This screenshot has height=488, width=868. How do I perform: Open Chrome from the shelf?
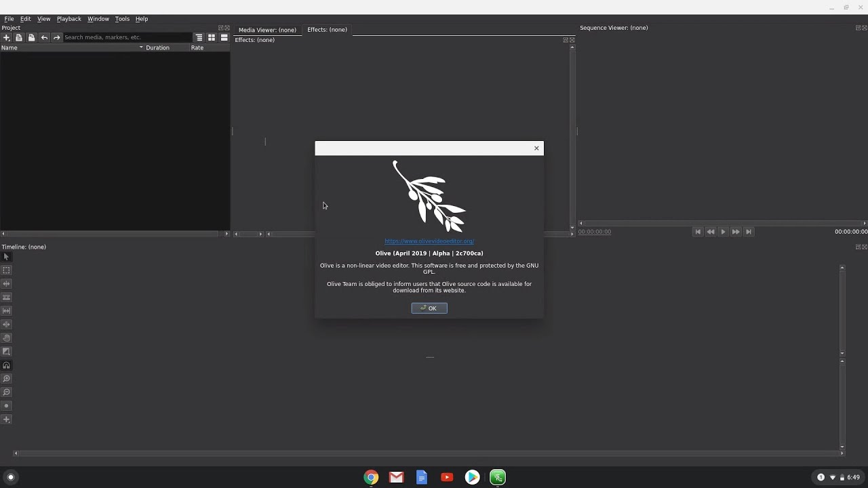371,478
